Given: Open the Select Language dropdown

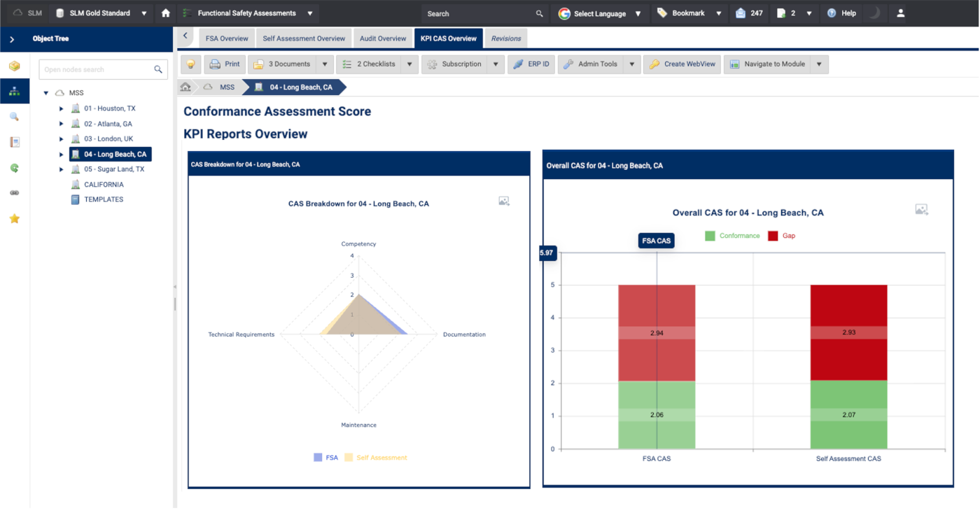Looking at the screenshot, I should click(600, 13).
